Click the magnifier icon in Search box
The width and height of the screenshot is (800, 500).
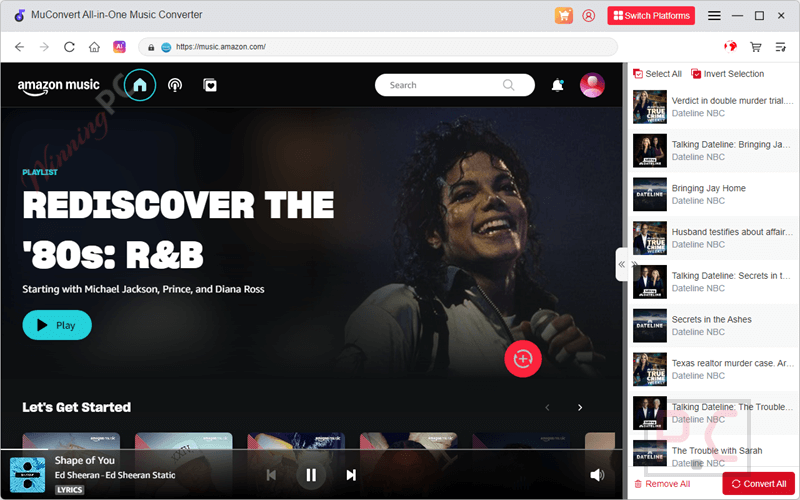[508, 85]
